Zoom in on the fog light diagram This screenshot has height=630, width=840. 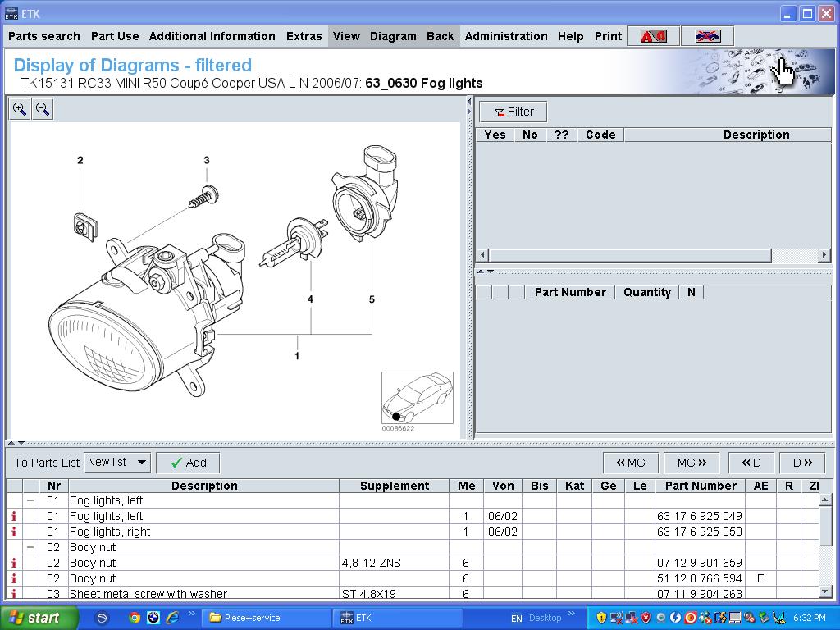click(20, 109)
